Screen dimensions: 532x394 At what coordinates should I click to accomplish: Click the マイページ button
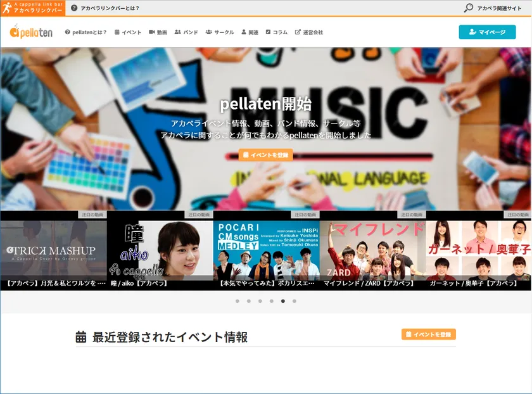[x=487, y=32]
